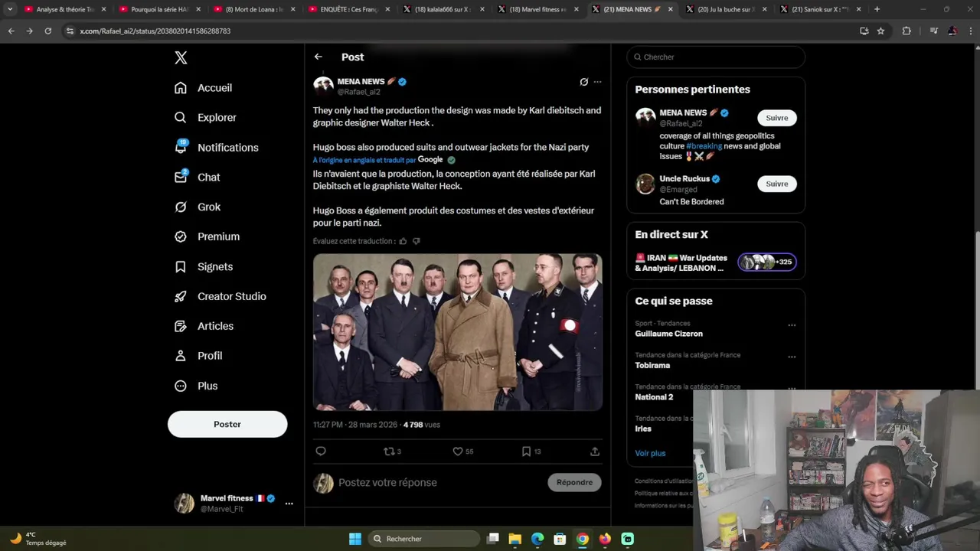This screenshot has width=980, height=551.
Task: Open Marvel fitness account switcher menu
Action: coord(289,504)
